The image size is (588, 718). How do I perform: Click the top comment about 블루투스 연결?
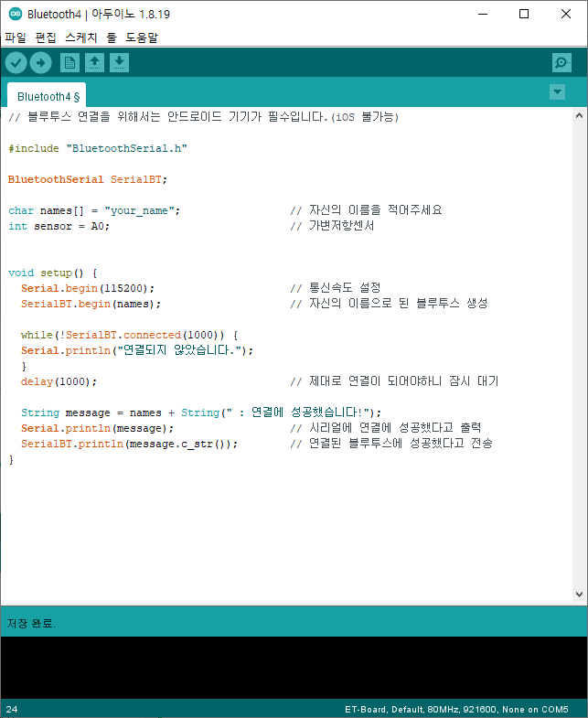point(204,117)
